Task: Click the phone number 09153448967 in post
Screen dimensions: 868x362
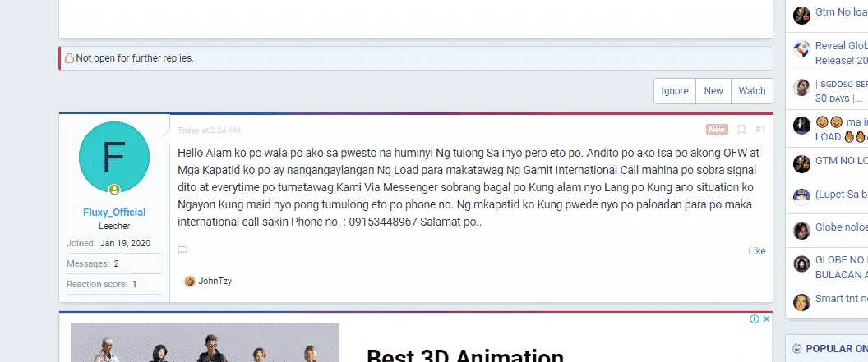Action: point(383,222)
